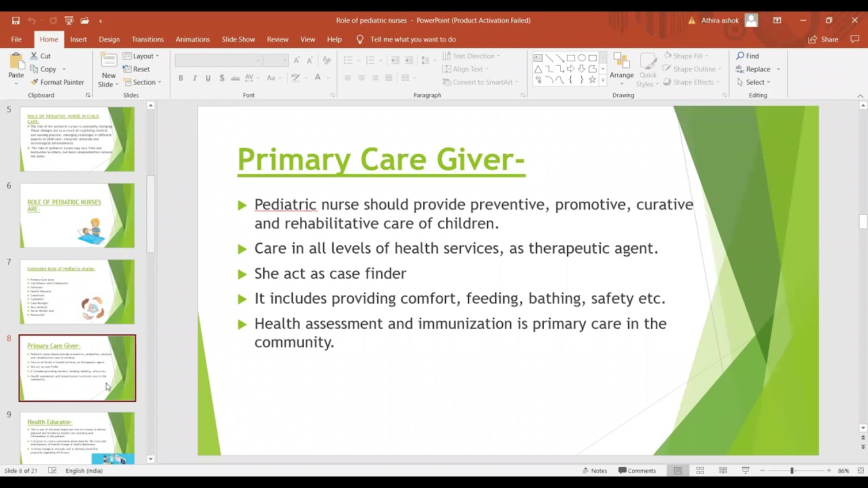Select Align Left paragraph option
The image size is (868, 488).
(348, 79)
